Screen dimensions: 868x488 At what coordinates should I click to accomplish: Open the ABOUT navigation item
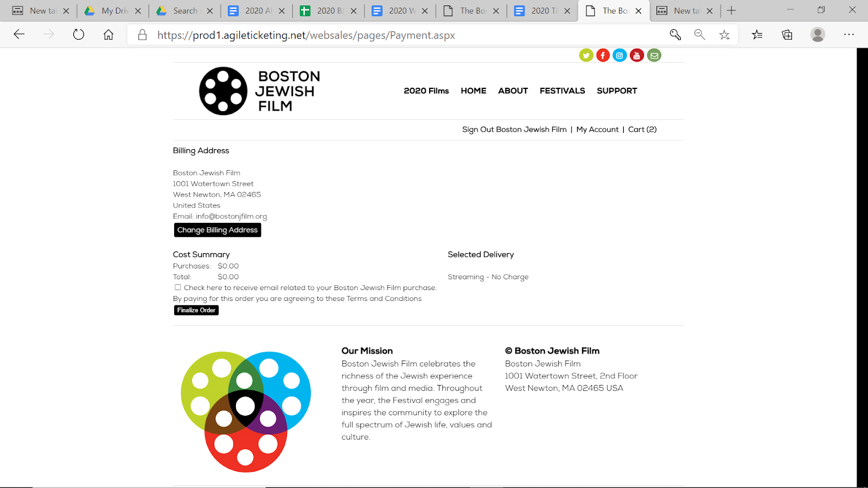513,91
